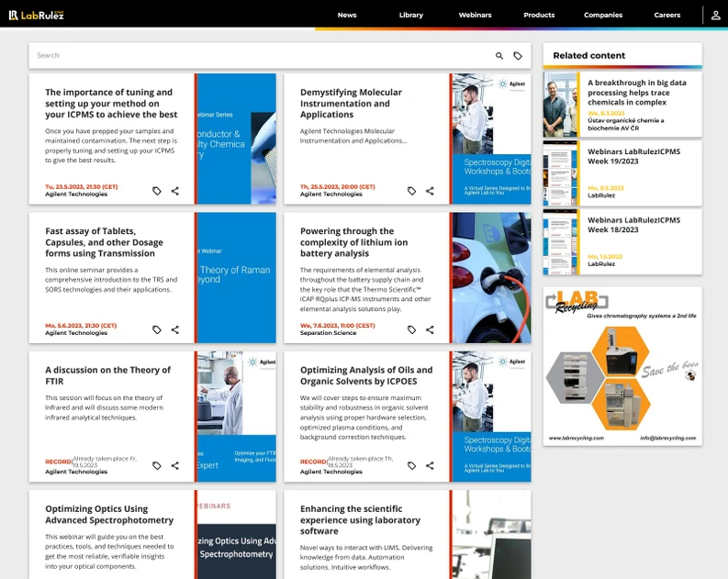Open Webinars LabRulezICPMS Week 19/2023
Viewport: 728px width, 579px height.
click(x=633, y=156)
